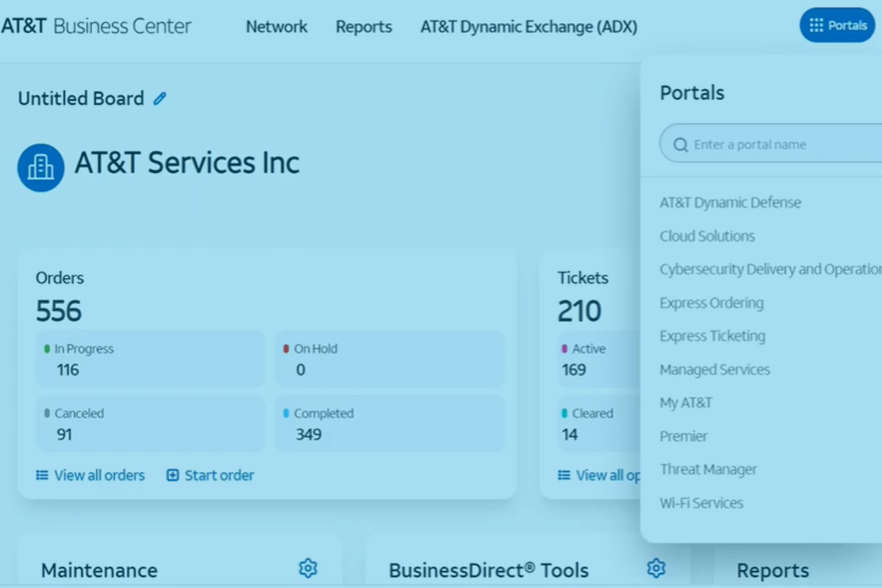Viewport: 882px width, 588px height.
Task: Select Cloud Solutions portal
Action: [707, 236]
